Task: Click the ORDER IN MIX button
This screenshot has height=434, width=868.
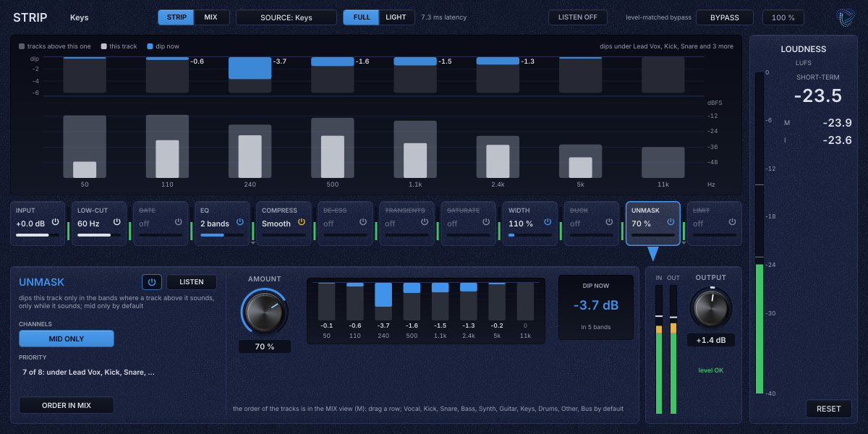Action: point(67,405)
